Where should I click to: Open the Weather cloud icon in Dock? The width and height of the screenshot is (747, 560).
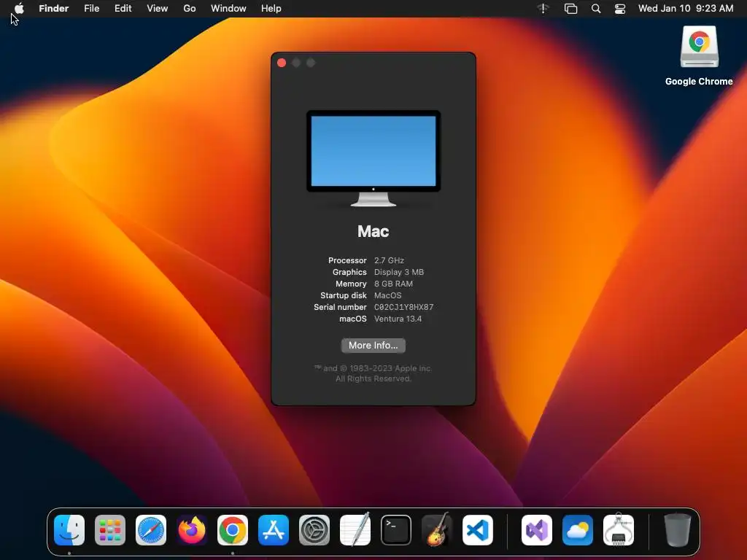coord(578,530)
